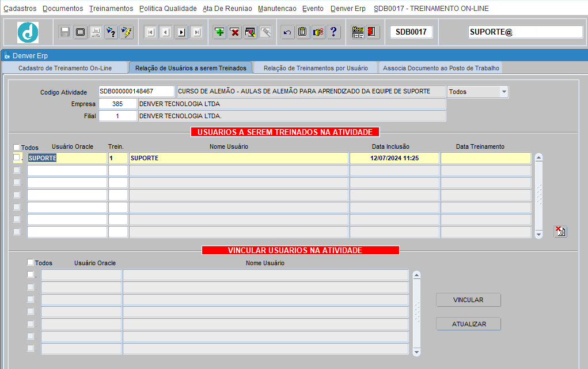This screenshot has width=588, height=369.
Task: Check Todos in the Vincular Usuarios section
Action: click(x=31, y=262)
